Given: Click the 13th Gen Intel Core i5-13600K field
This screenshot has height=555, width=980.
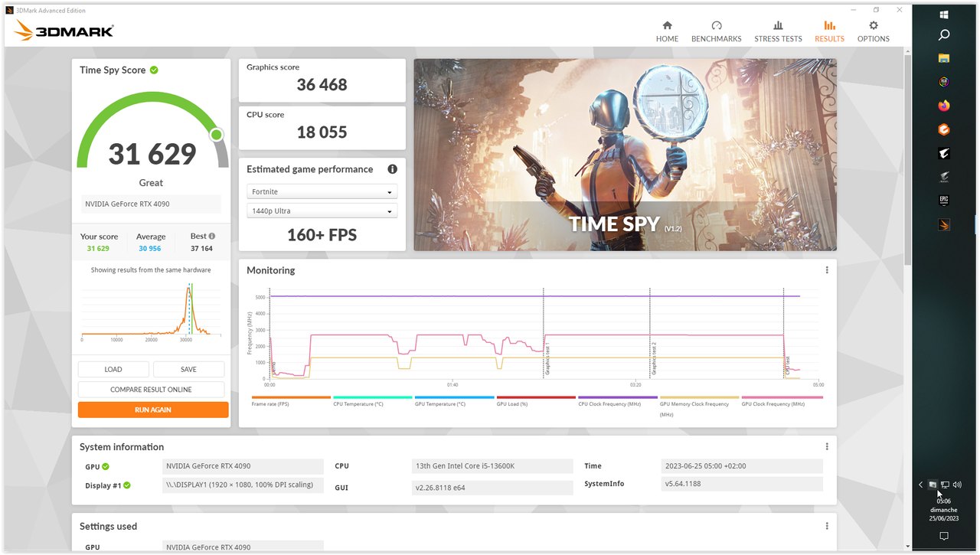Looking at the screenshot, I should (492, 466).
